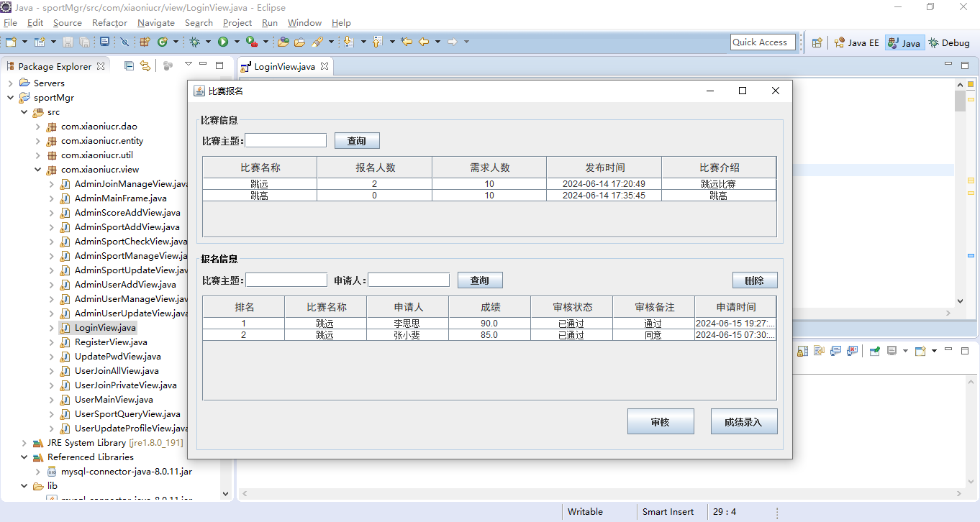The image size is (980, 522).
Task: Click 比赛主题 field in 比赛信息 section
Action: click(x=286, y=140)
